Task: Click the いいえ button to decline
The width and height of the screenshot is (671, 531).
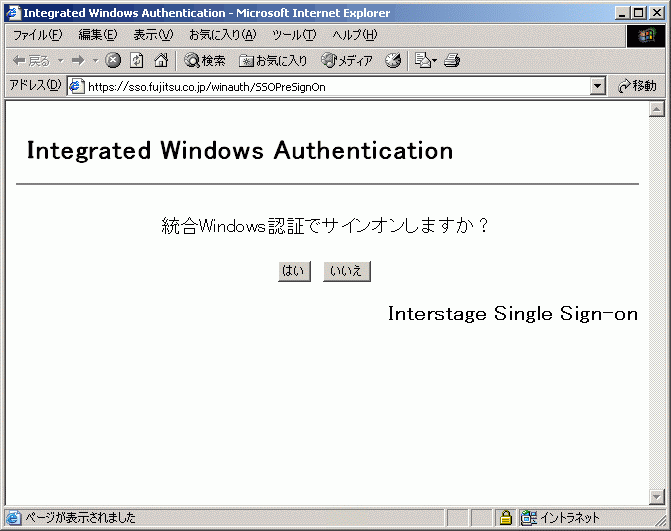Action: (347, 271)
